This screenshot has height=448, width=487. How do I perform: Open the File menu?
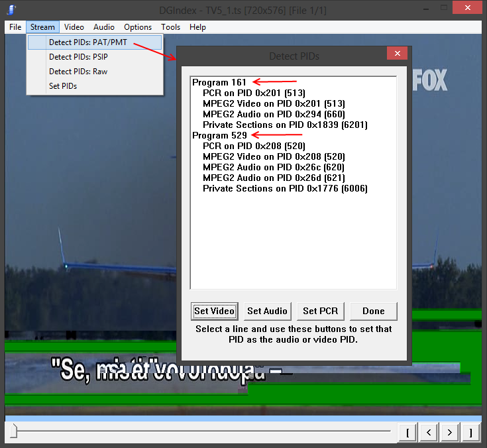tap(15, 27)
